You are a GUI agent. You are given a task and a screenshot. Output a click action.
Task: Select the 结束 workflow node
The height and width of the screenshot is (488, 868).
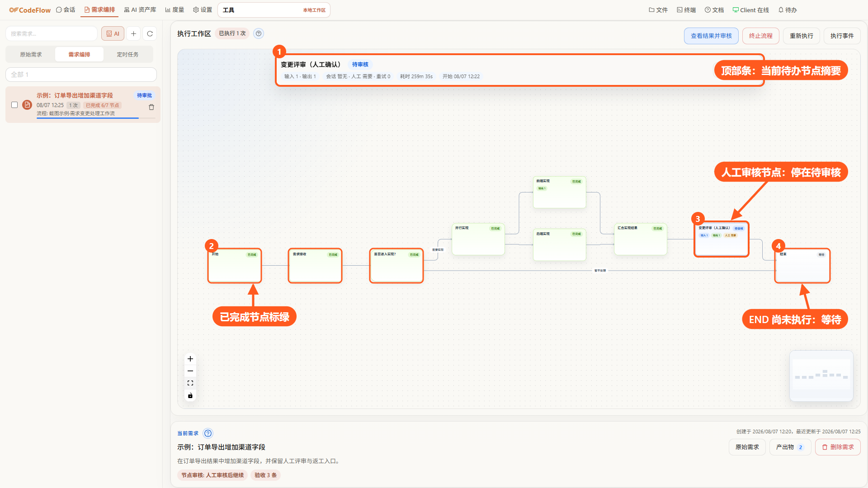pos(802,266)
